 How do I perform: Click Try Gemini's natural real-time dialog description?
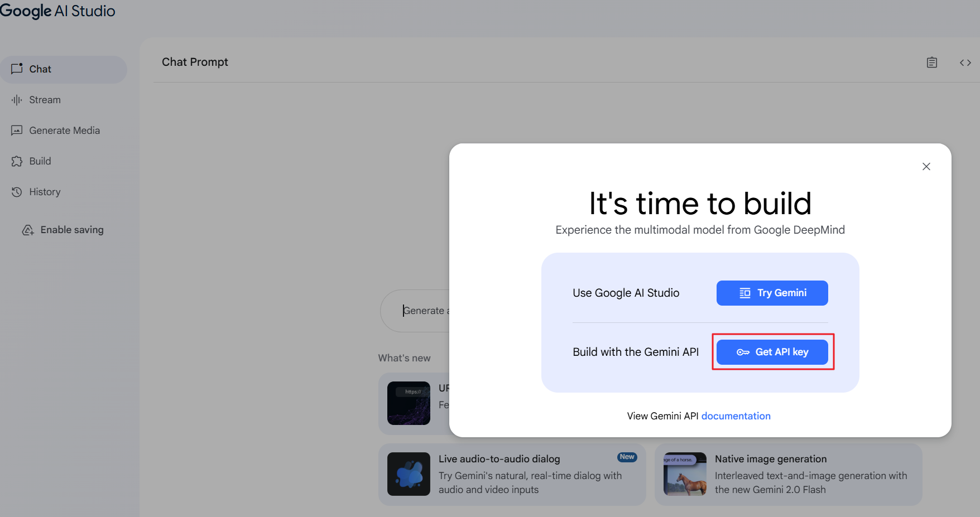(530, 482)
